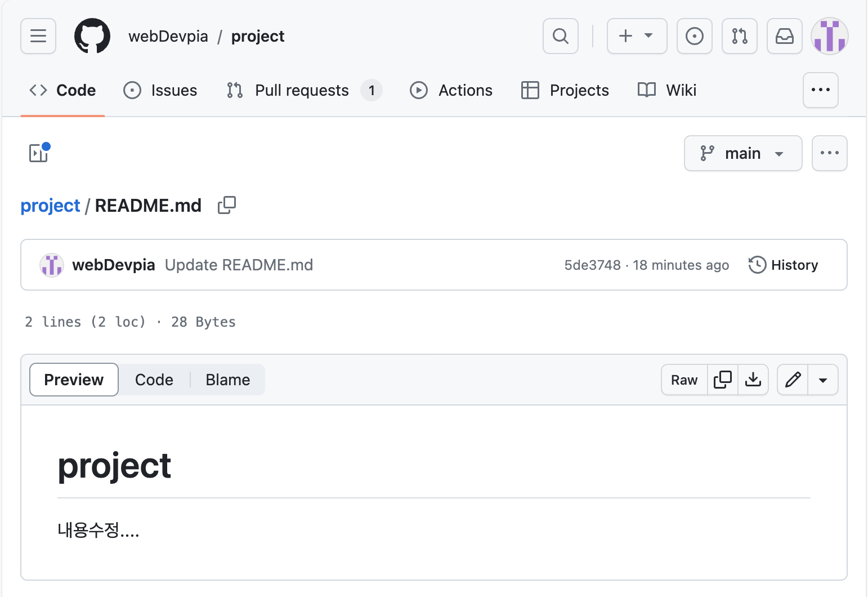Edit README.md with the pencil icon
Viewport: 868px width, 597px height.
coord(793,380)
